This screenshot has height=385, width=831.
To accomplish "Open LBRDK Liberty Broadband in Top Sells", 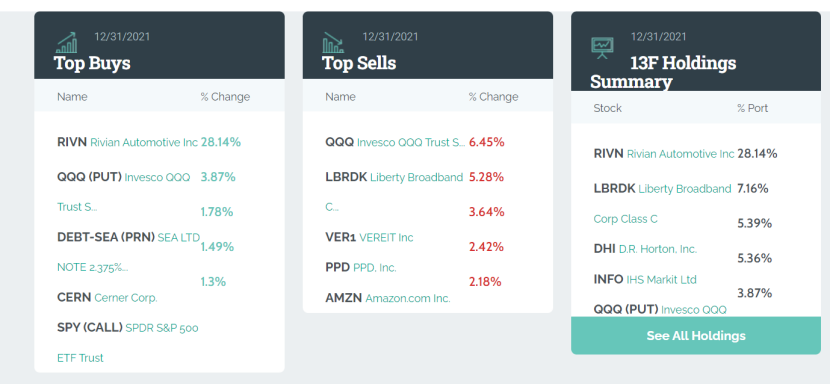I will (394, 191).
